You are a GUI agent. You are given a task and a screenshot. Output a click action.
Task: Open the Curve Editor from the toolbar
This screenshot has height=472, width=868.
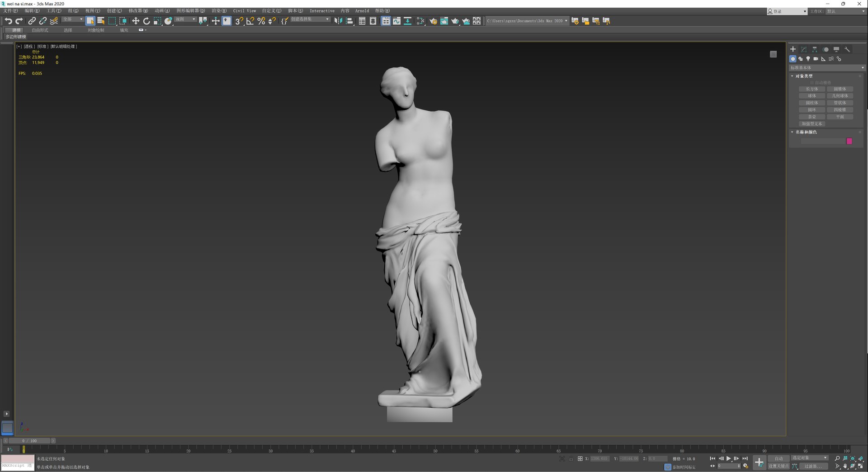(396, 21)
